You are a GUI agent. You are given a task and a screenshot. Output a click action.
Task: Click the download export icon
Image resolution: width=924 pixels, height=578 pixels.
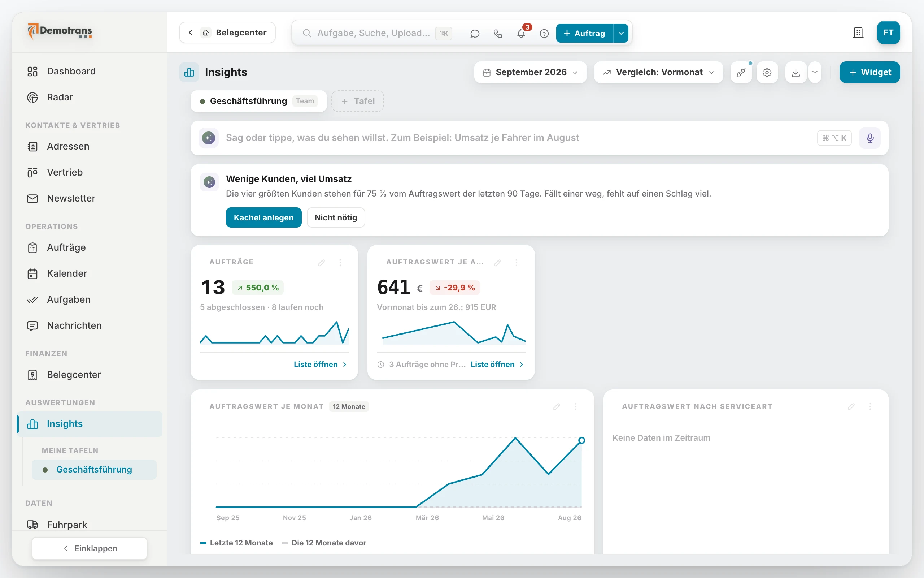pos(796,72)
